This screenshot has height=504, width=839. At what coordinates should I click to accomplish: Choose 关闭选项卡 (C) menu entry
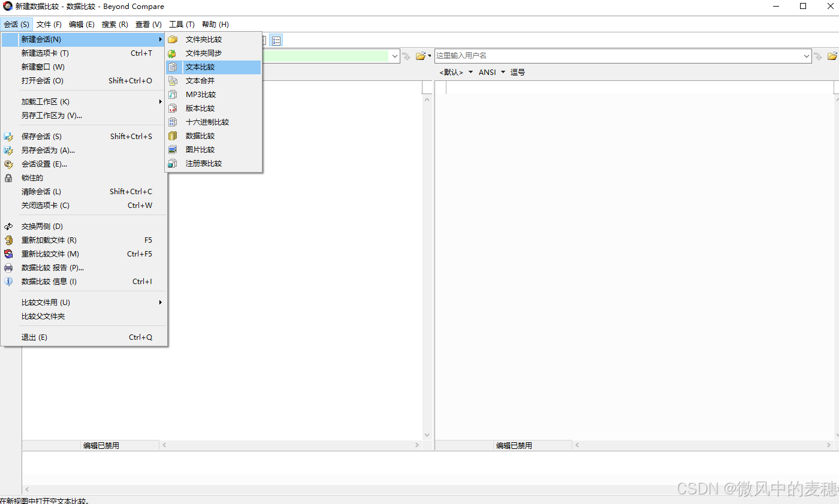pos(84,206)
